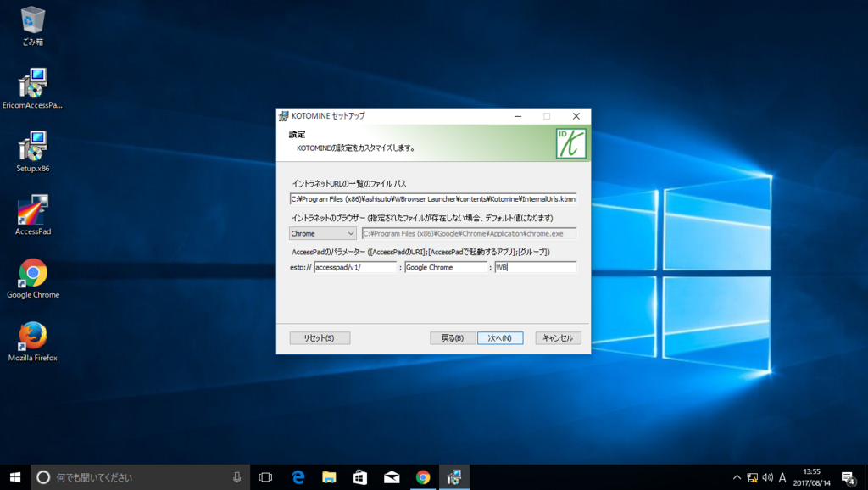This screenshot has width=868, height=490.
Task: Show hidden system tray icons
Action: click(x=737, y=477)
